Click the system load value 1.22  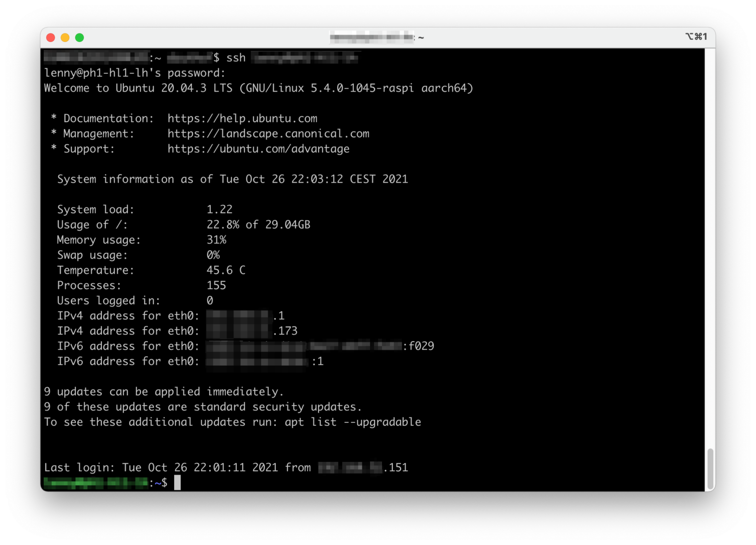[220, 209]
